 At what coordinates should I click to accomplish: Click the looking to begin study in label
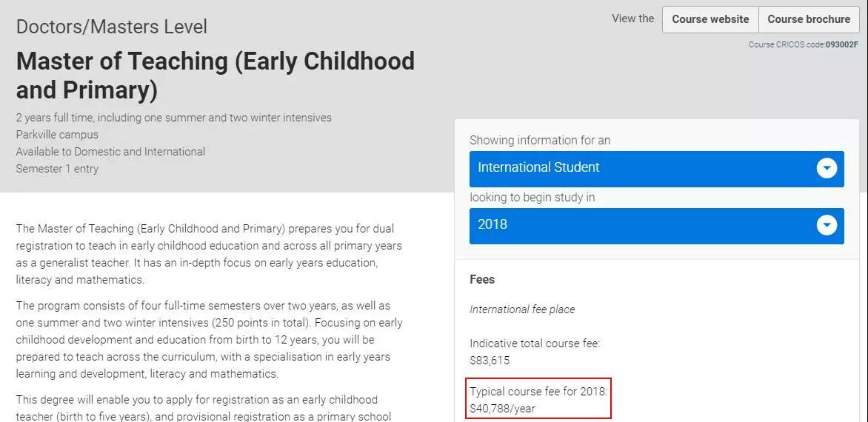(532, 198)
